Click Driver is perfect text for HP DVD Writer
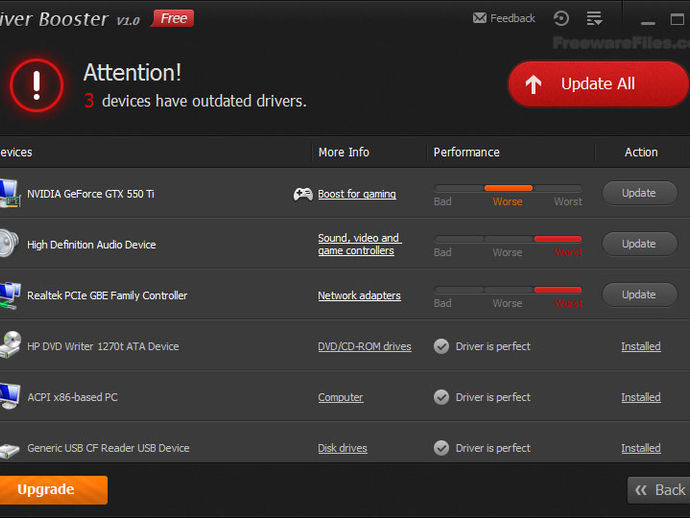This screenshot has height=518, width=690. click(x=493, y=346)
